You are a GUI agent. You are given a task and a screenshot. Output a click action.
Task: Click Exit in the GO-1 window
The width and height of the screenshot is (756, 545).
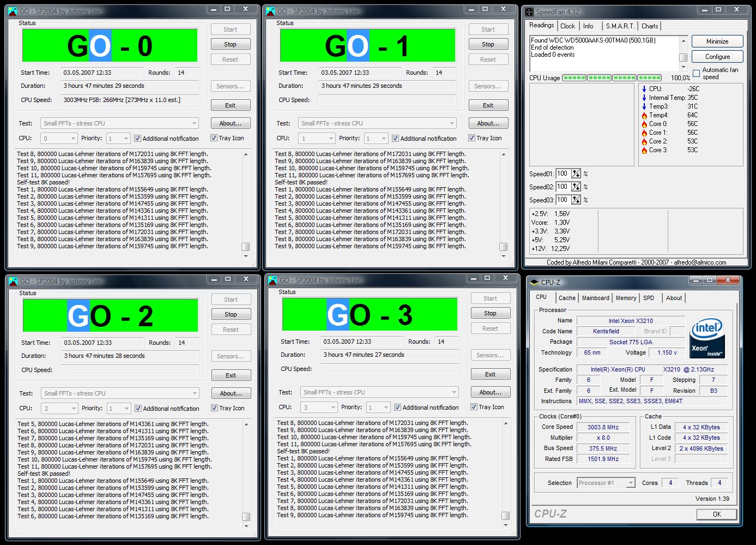coord(488,105)
